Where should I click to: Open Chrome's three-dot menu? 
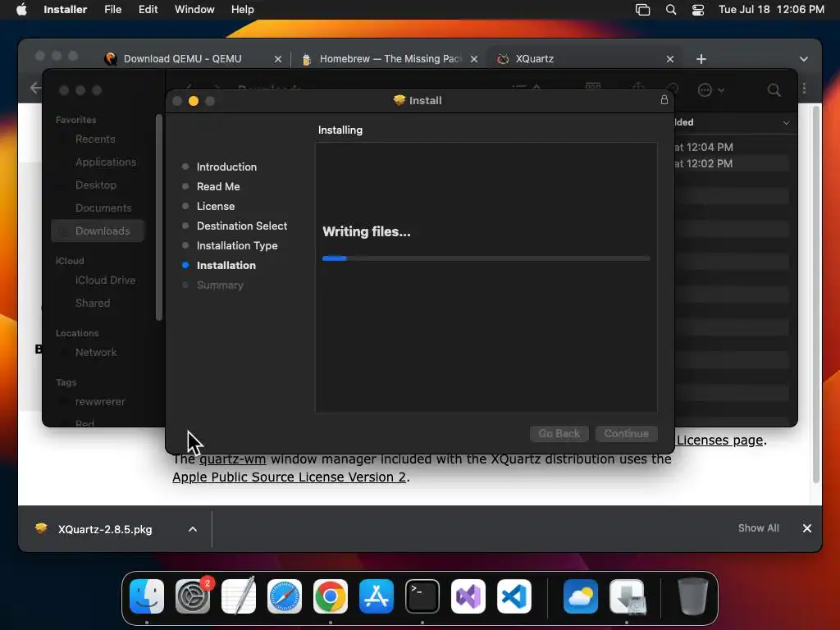coord(804,89)
